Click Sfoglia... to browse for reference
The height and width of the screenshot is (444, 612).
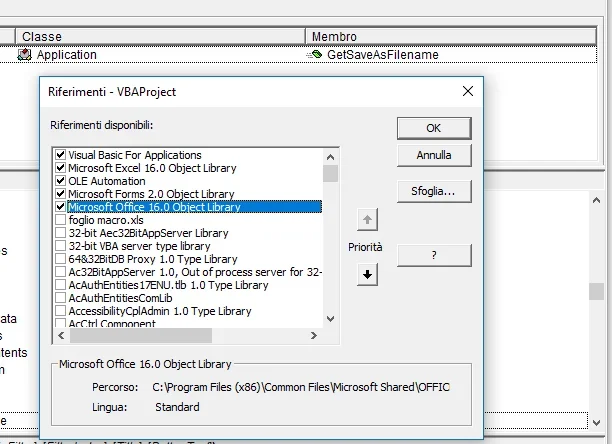(434, 191)
